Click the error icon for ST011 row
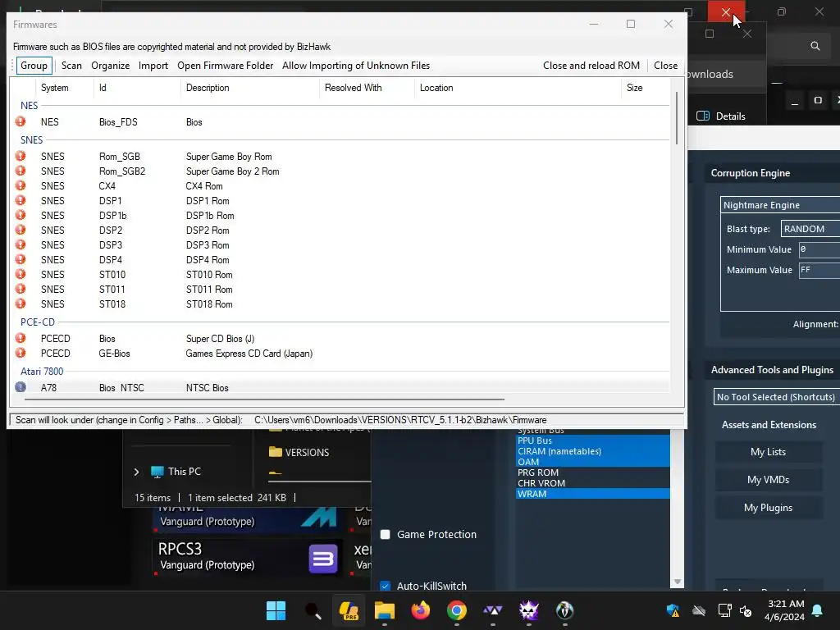 (x=21, y=289)
